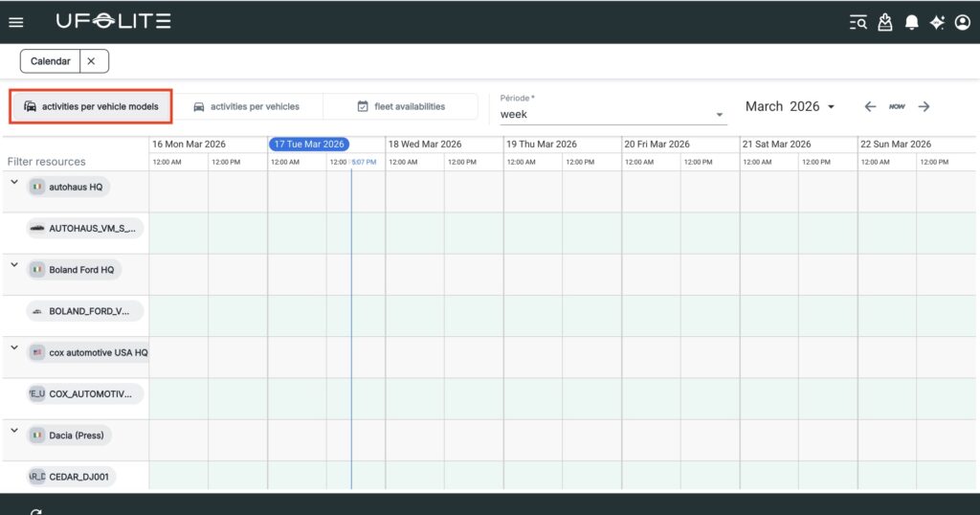The height and width of the screenshot is (515, 980).
Task: Collapse the Boland Ford HQ group
Action: (14, 265)
